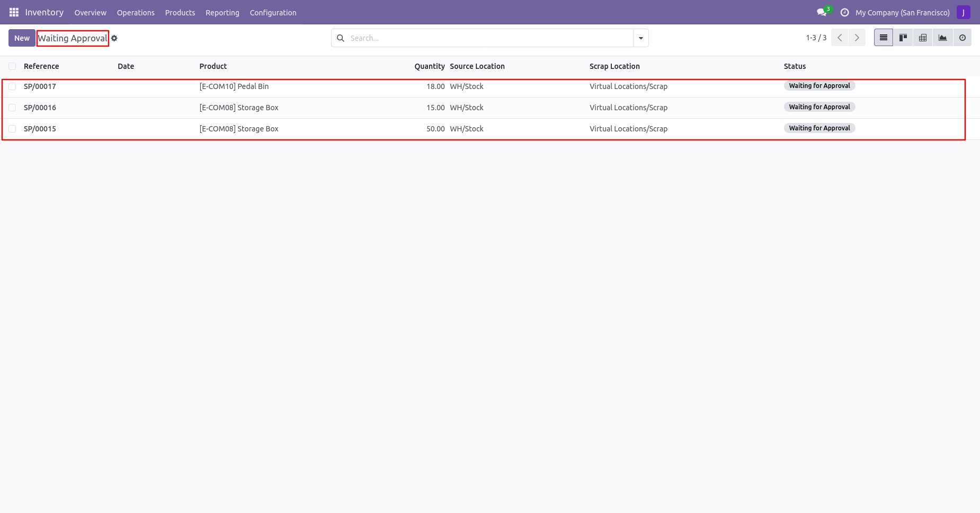This screenshot has width=980, height=513.
Task: Switch to activity view
Action: tap(962, 38)
